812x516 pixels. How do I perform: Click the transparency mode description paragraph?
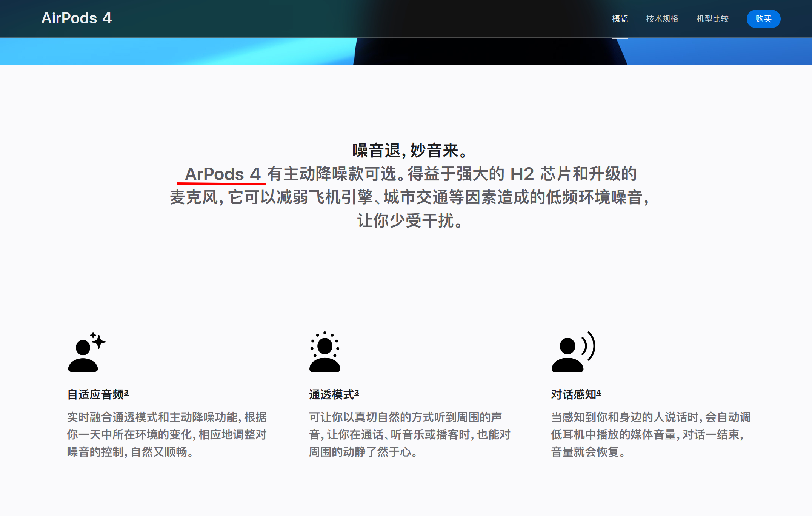click(409, 434)
